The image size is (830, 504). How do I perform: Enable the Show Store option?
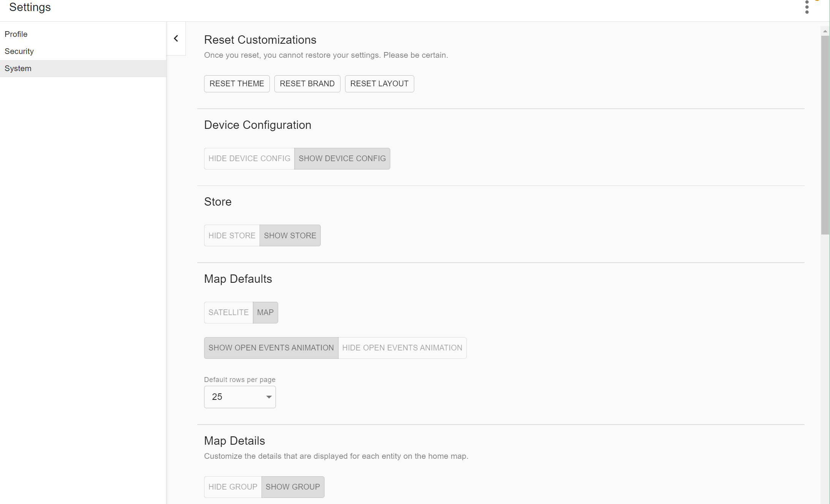coord(290,236)
